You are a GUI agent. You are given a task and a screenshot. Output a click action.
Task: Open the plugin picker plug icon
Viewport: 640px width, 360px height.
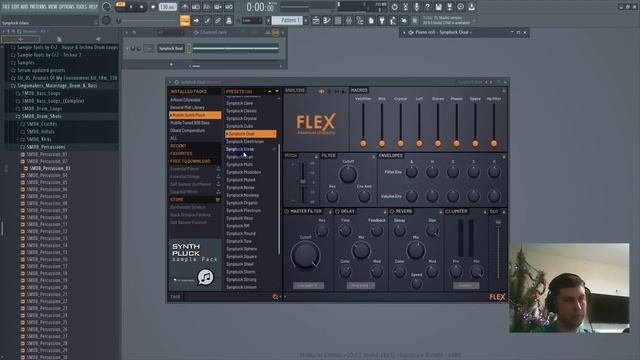[x=382, y=20]
